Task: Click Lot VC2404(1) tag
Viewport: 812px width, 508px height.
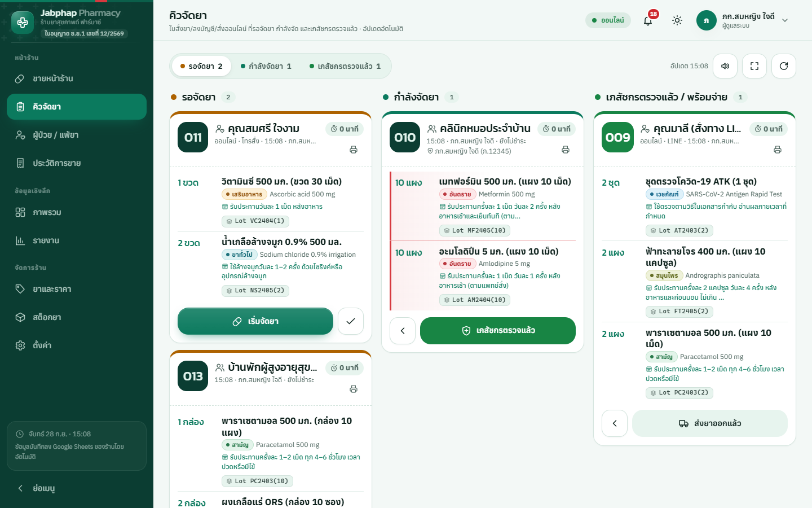Action: click(256, 221)
